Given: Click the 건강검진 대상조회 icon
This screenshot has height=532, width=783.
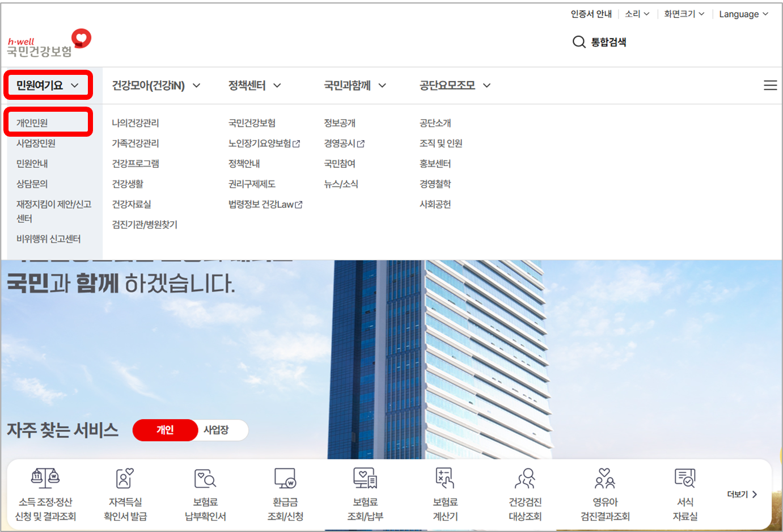Looking at the screenshot, I should pyautogui.click(x=525, y=478).
